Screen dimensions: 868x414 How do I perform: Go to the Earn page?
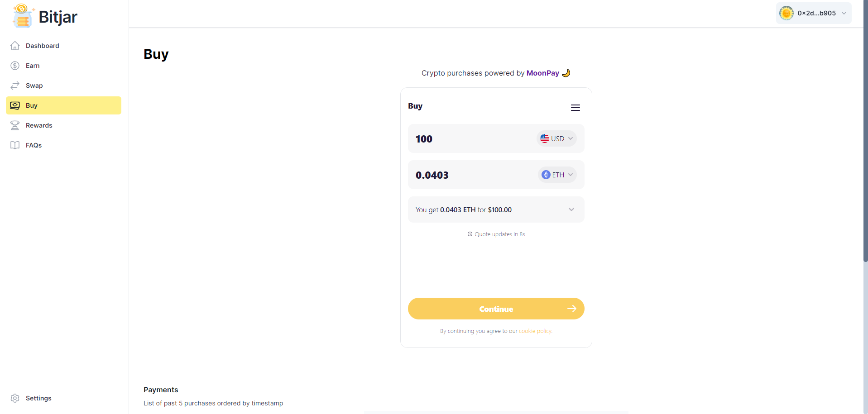coord(33,66)
